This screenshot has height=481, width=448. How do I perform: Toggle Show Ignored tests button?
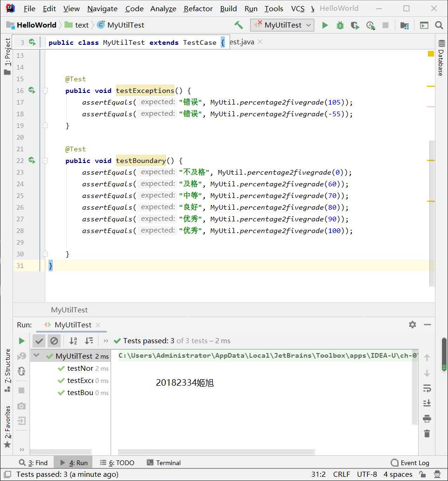tap(54, 341)
